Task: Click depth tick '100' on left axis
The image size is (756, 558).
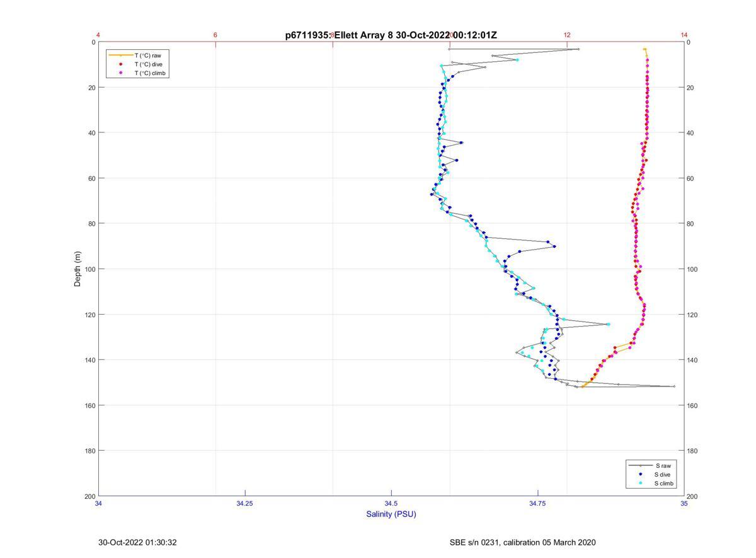Action: [x=89, y=269]
